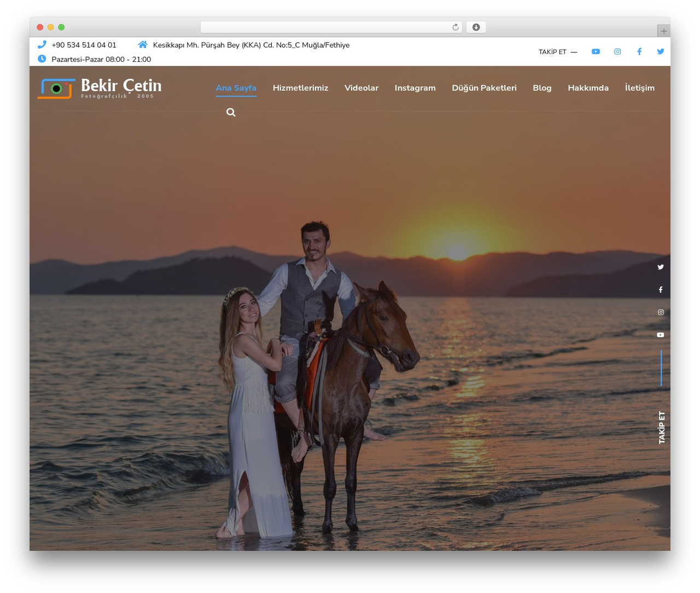
Task: Click the house icon next to the address
Action: click(x=143, y=44)
